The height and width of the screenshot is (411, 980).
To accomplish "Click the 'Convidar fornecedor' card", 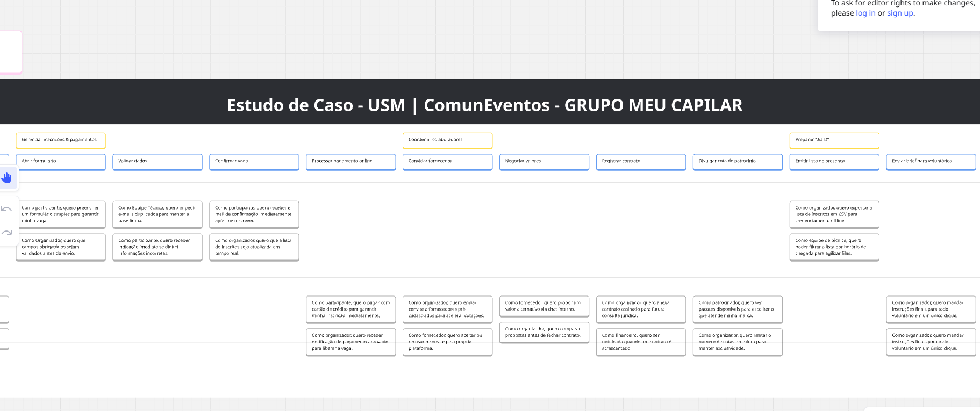I will tap(447, 162).
